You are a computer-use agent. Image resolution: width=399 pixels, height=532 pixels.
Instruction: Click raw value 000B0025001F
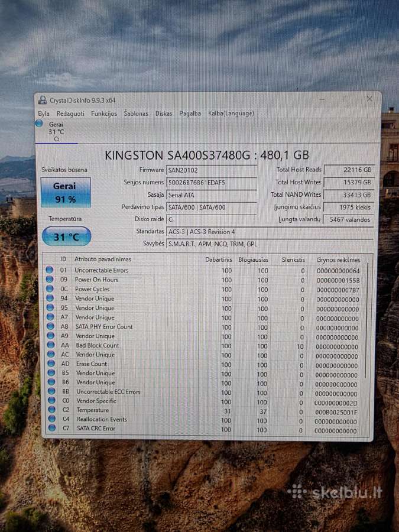tap(336, 412)
